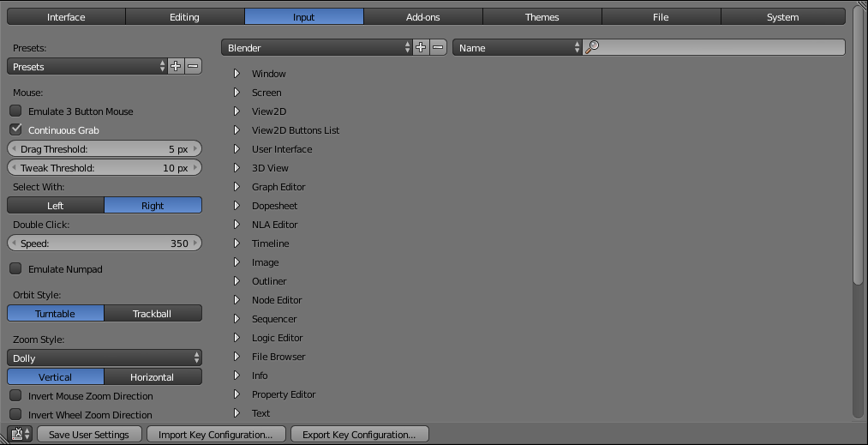The height and width of the screenshot is (445, 868).
Task: Disable Continuous Grab checkbox
Action: [x=15, y=130]
